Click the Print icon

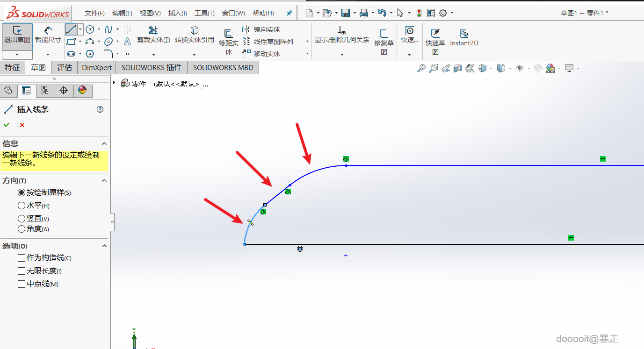click(364, 13)
